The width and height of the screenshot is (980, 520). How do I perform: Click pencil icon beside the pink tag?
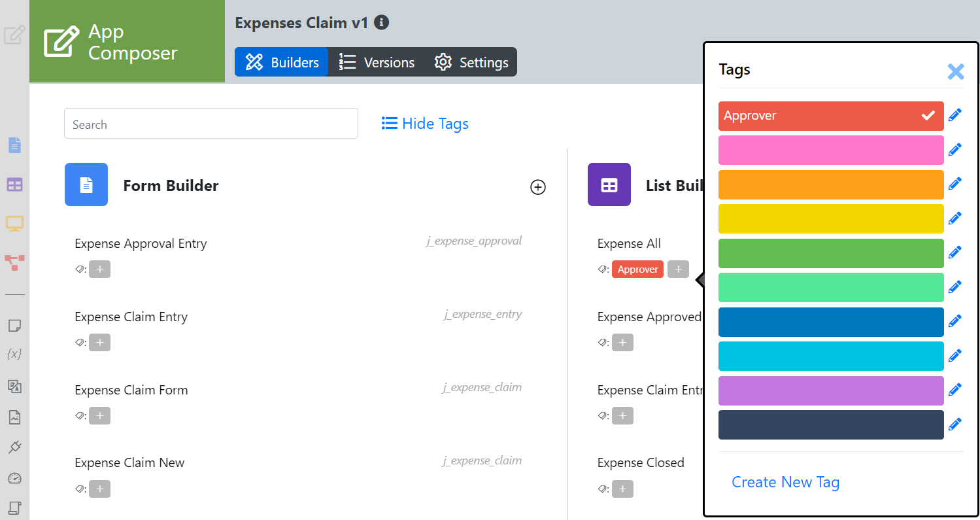tap(955, 150)
